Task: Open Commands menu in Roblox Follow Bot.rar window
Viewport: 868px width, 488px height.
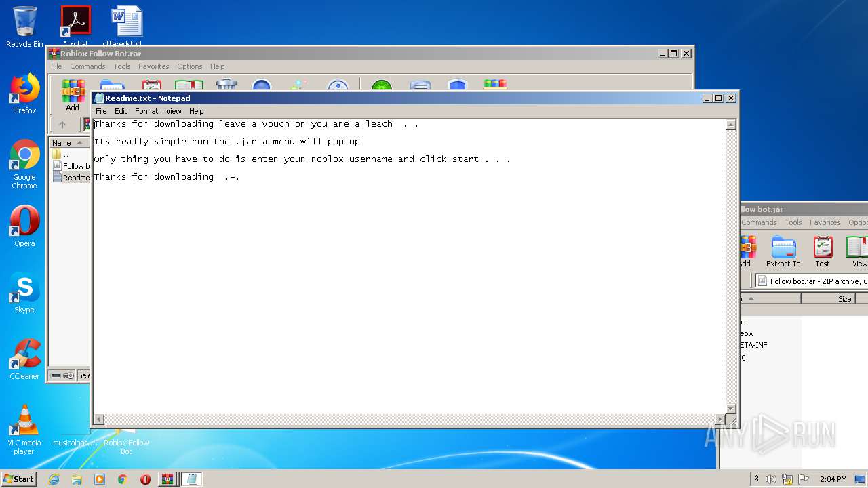Action: point(87,66)
